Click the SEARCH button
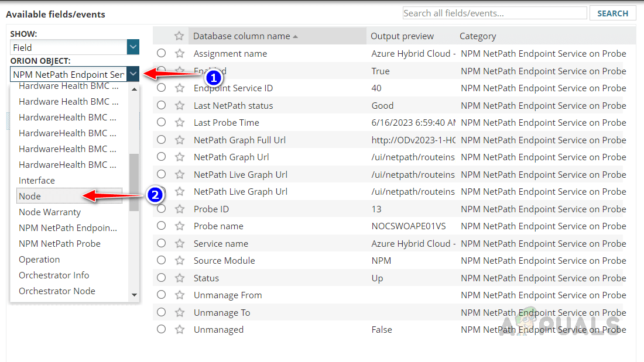The width and height of the screenshot is (644, 362). pos(612,13)
